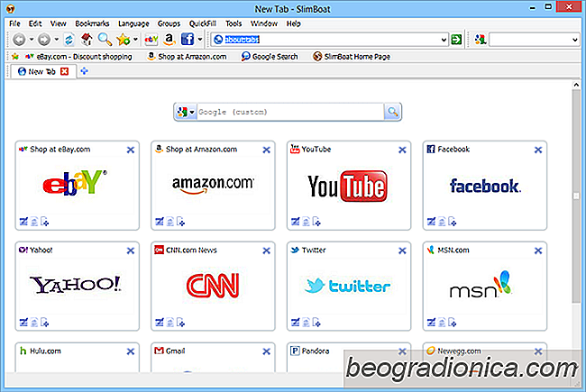Remove the Facebook tile

(538, 150)
